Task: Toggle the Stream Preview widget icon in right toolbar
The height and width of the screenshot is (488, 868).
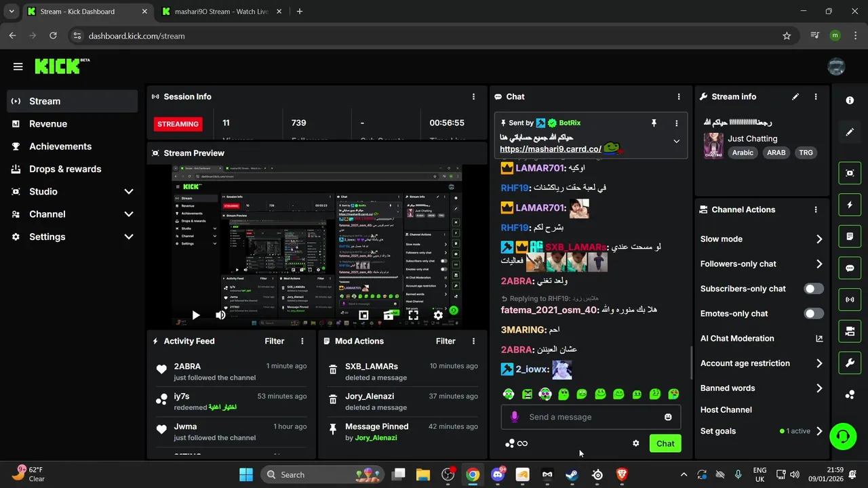Action: (850, 173)
